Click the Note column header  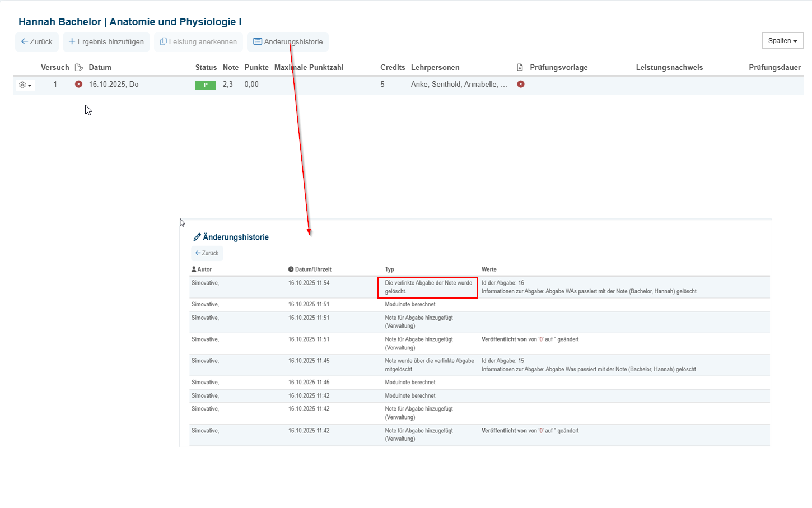[x=231, y=67]
